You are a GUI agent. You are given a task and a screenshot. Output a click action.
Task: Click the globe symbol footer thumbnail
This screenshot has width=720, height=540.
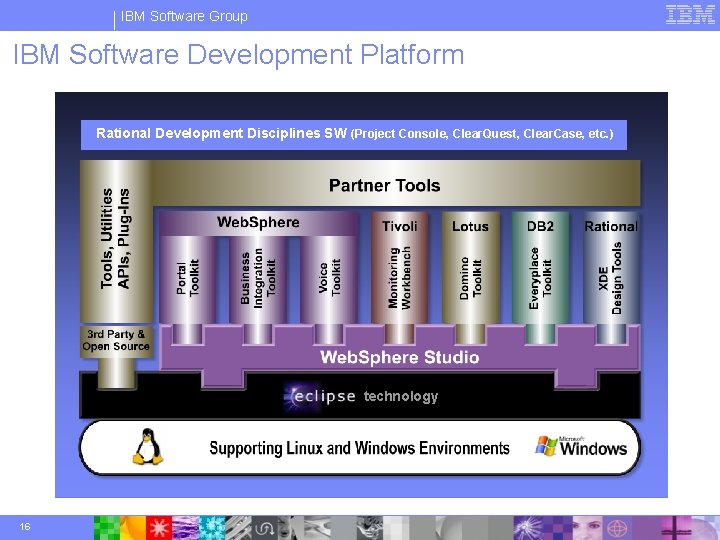coord(617,528)
